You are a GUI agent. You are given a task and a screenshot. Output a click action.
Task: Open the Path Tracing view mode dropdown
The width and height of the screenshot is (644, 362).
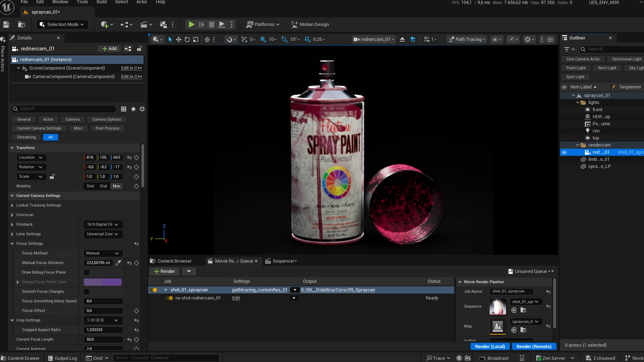467,40
